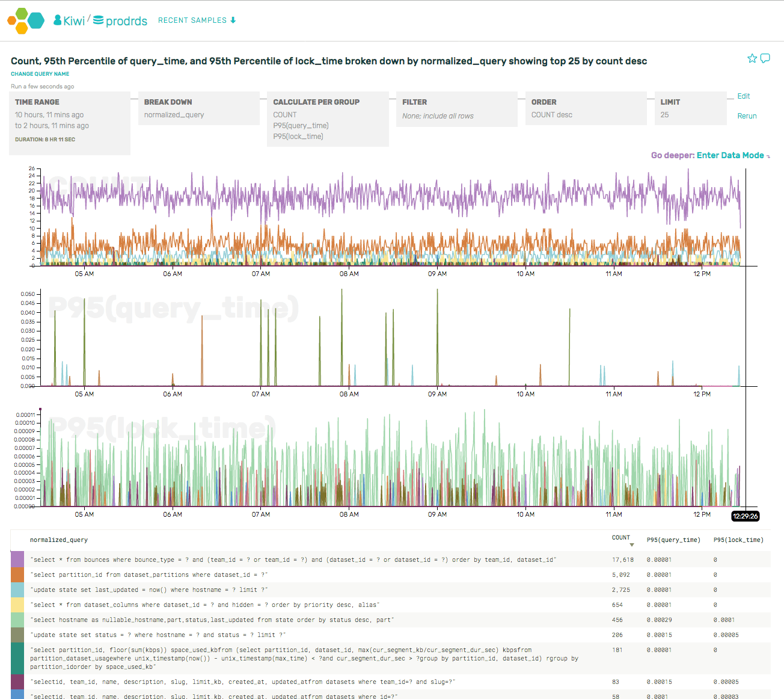Click the Rerun link
Image resolution: width=784 pixels, height=699 pixels.
coord(747,115)
